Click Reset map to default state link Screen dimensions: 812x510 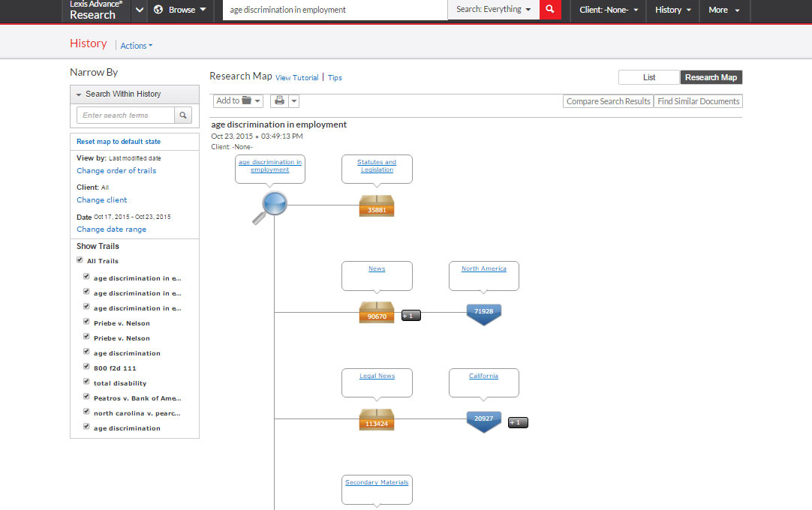click(119, 142)
